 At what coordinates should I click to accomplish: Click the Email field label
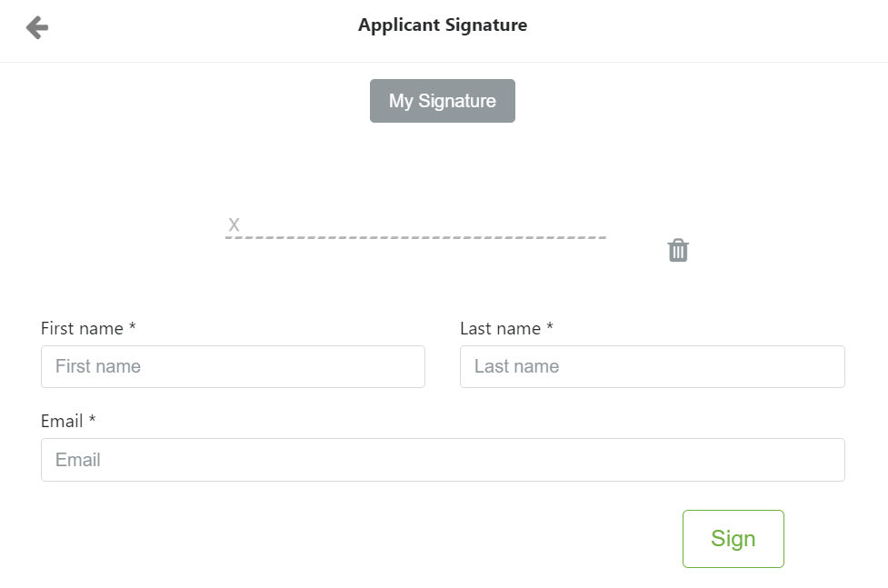point(62,421)
